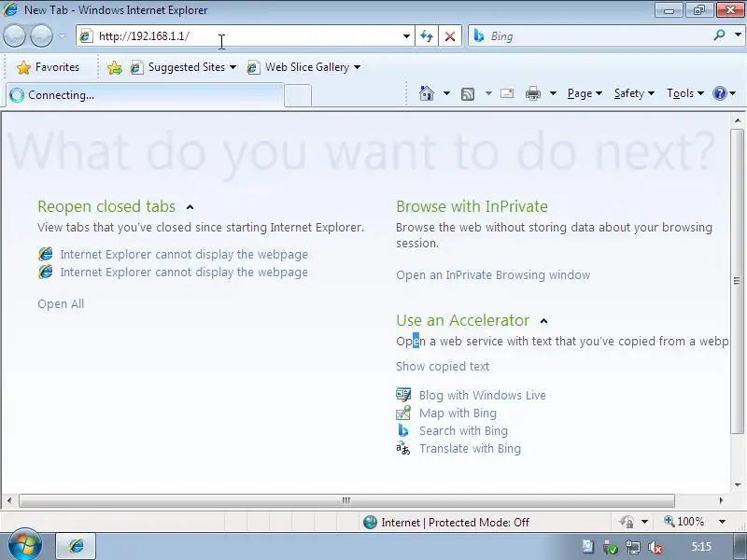The width and height of the screenshot is (747, 560).
Task: Open the Safety menu
Action: (x=634, y=93)
